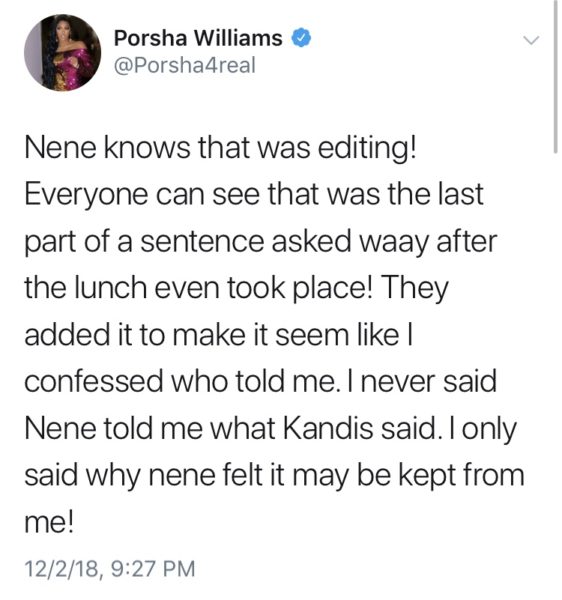Click the line "added it to make it seem like I"

coord(218,335)
